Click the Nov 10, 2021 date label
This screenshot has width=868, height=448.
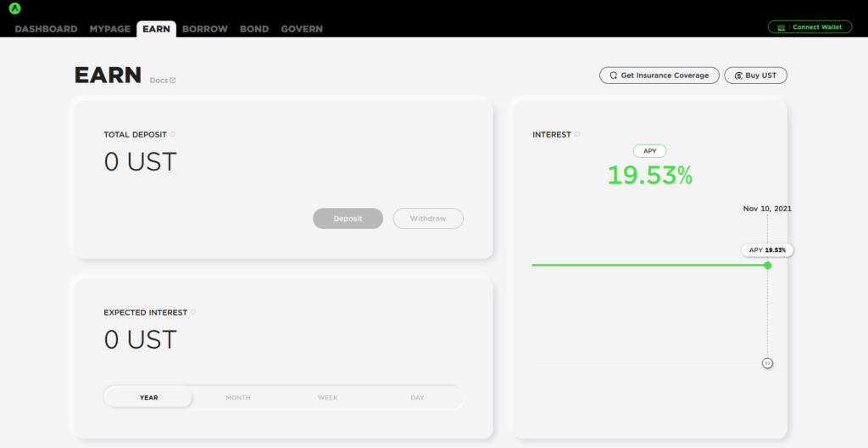(767, 209)
